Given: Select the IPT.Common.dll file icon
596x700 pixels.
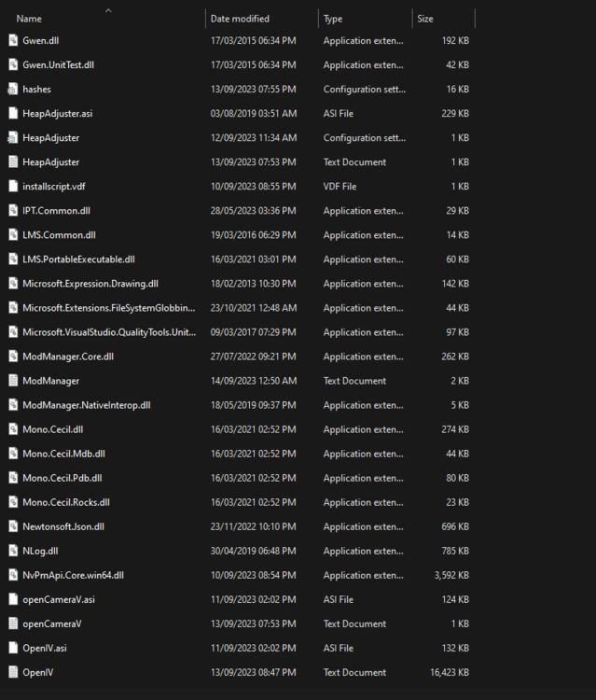Looking at the screenshot, I should pos(13,211).
